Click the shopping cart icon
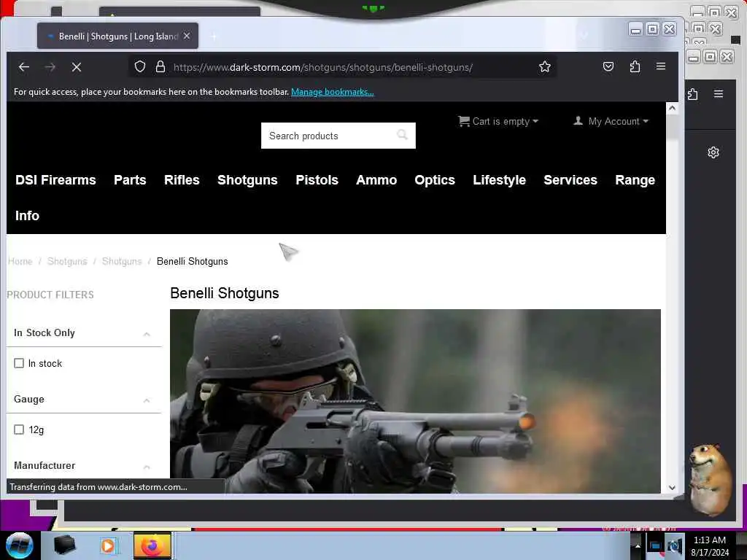 coord(463,121)
